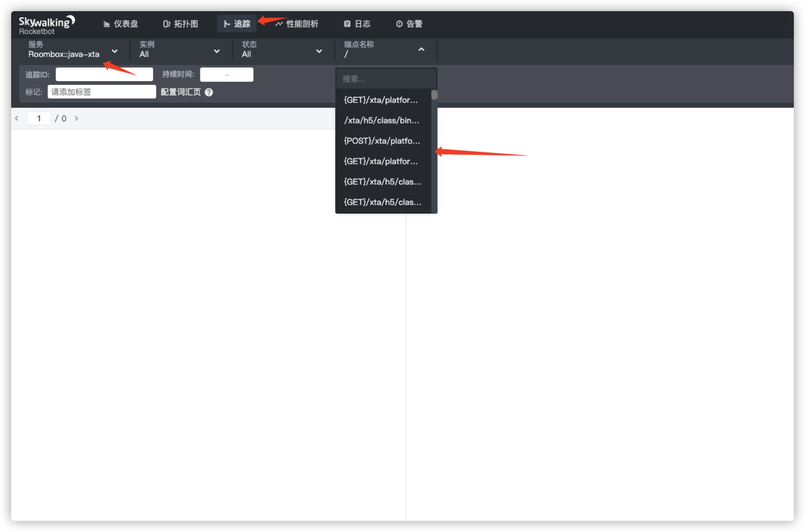
Task: Click the endpoint 搜索 search box
Action: (386, 79)
